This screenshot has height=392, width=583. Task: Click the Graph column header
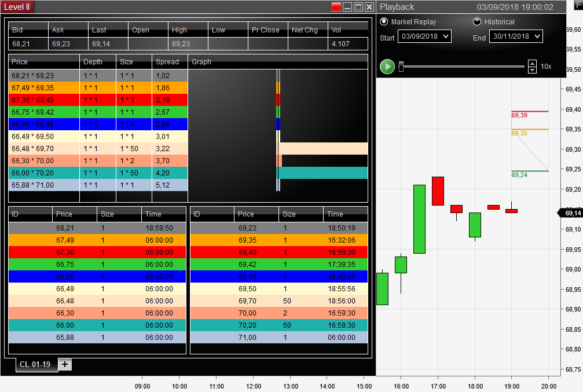coord(278,62)
